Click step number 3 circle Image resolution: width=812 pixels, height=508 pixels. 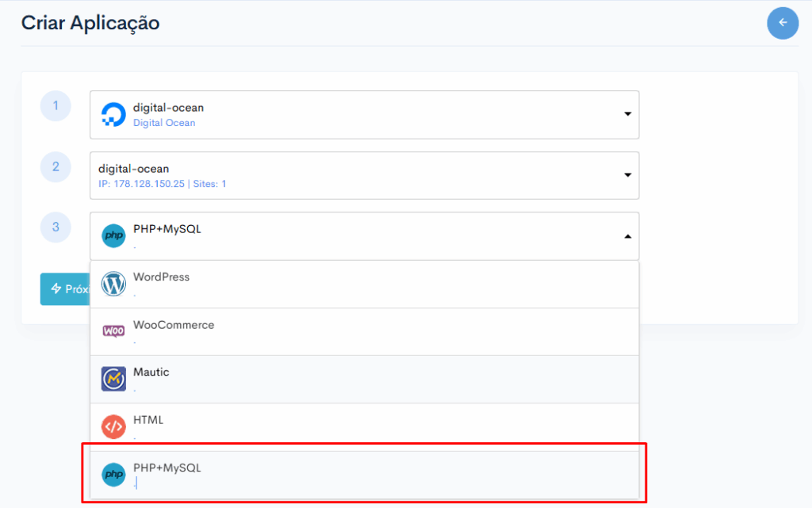pos(56,227)
